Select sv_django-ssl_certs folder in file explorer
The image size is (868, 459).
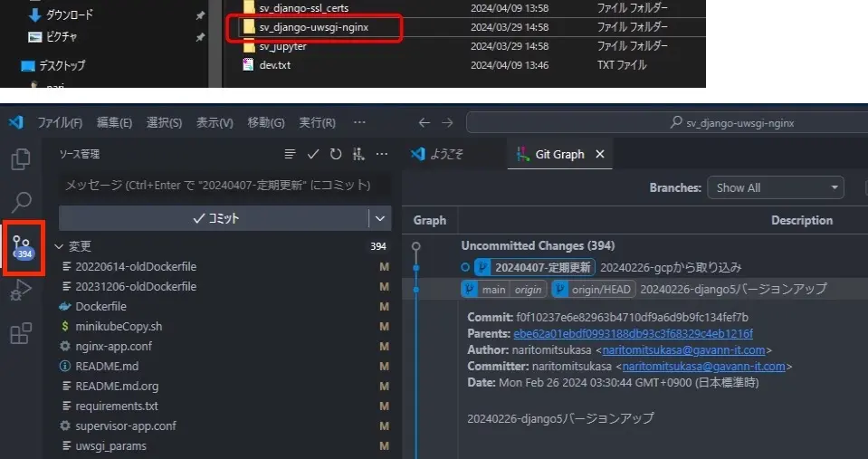pos(303,8)
